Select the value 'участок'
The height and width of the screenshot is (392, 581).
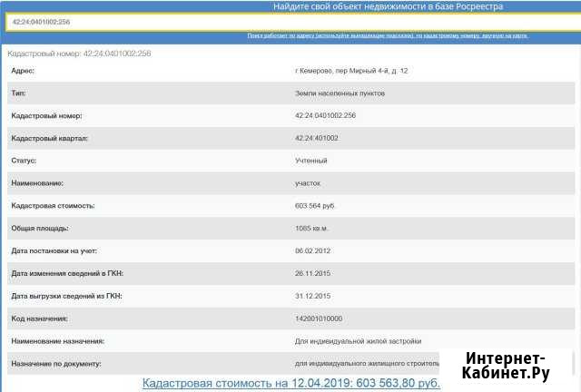[x=308, y=183]
